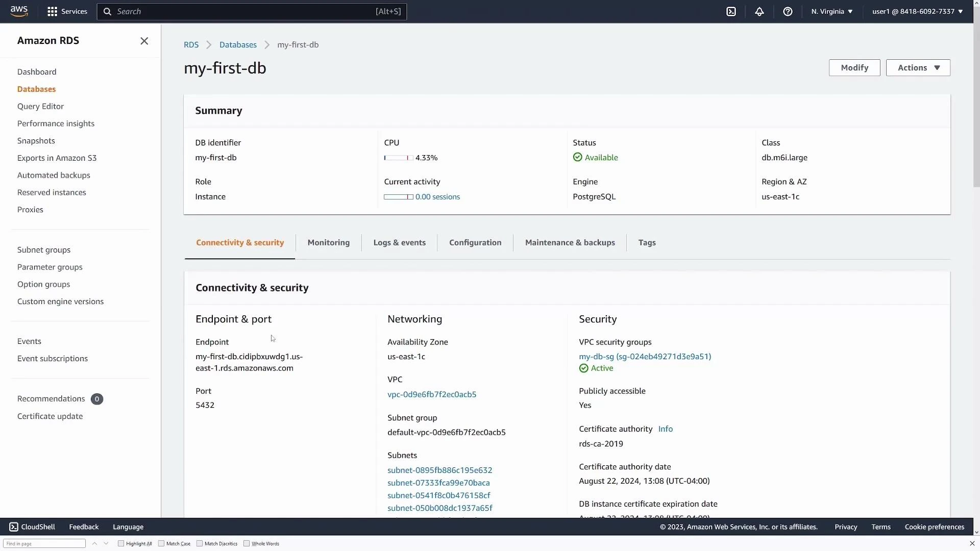Open the help menu icon
Viewport: 980px width, 551px height.
coord(788,11)
